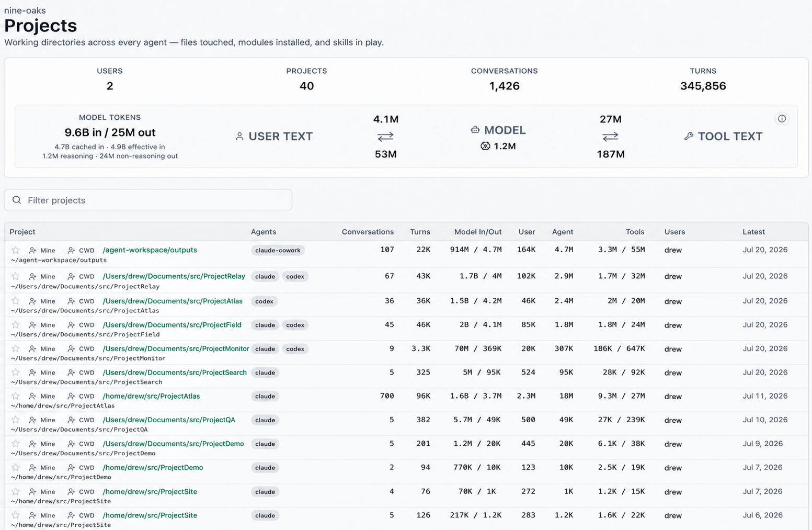
Task: Open the /Users/drew/Documents/src/ProjectSearch link
Action: coord(175,373)
